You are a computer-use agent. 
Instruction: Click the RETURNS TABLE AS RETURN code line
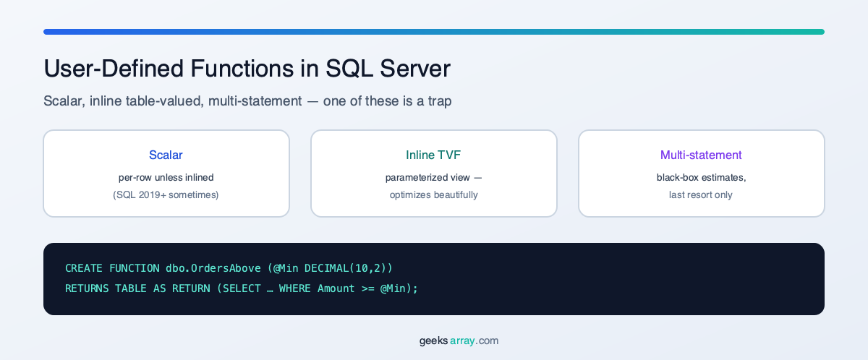[x=242, y=288]
